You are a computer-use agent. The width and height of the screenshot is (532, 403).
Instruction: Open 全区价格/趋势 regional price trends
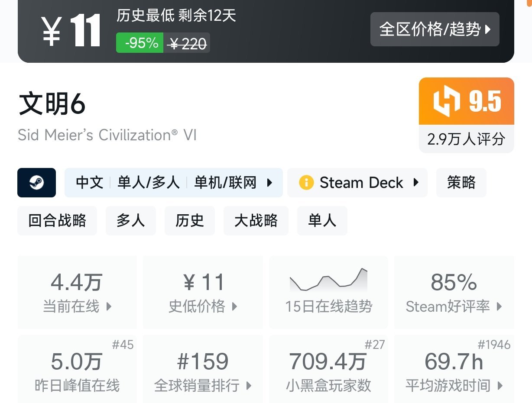pyautogui.click(x=435, y=29)
